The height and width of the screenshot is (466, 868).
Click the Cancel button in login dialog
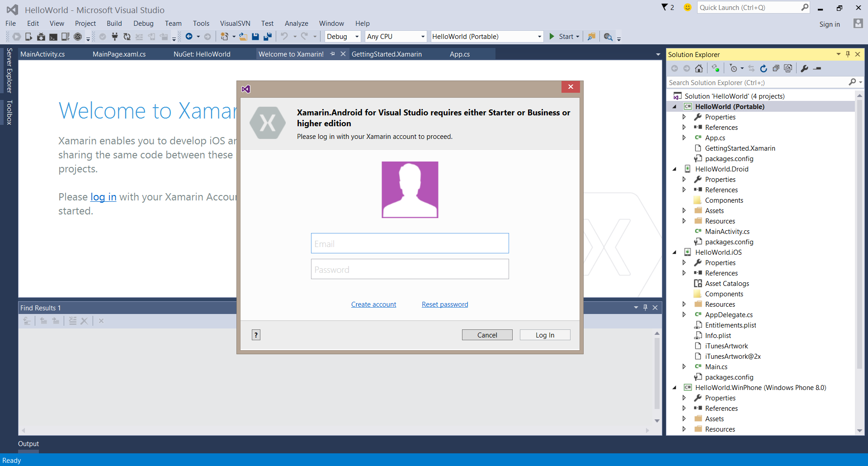click(x=487, y=335)
